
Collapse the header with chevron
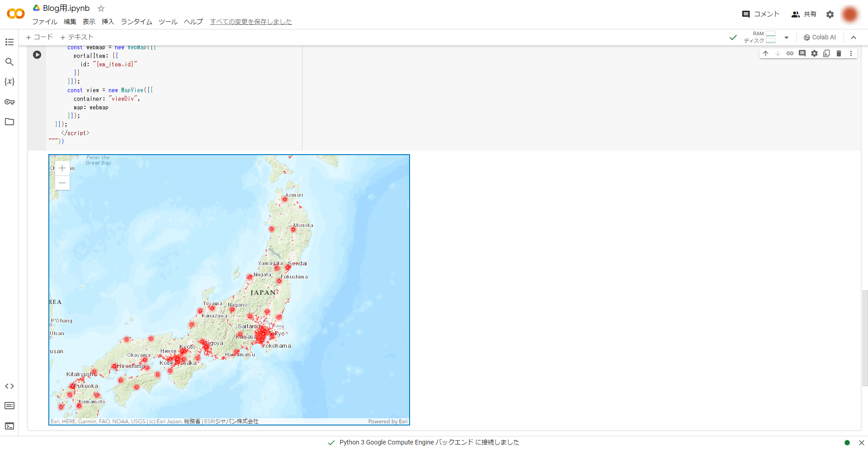854,38
